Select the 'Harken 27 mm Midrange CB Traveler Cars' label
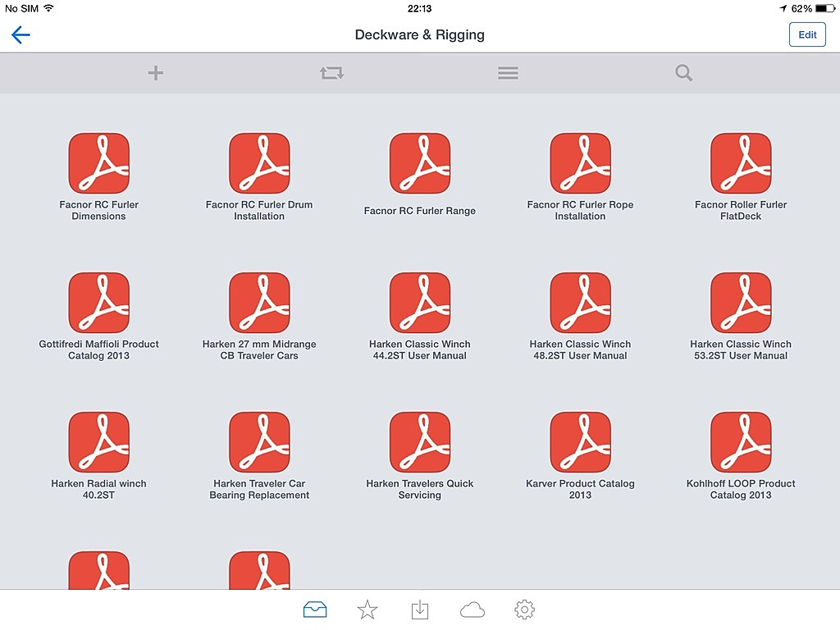Screen dimensions: 840x630 [259, 349]
